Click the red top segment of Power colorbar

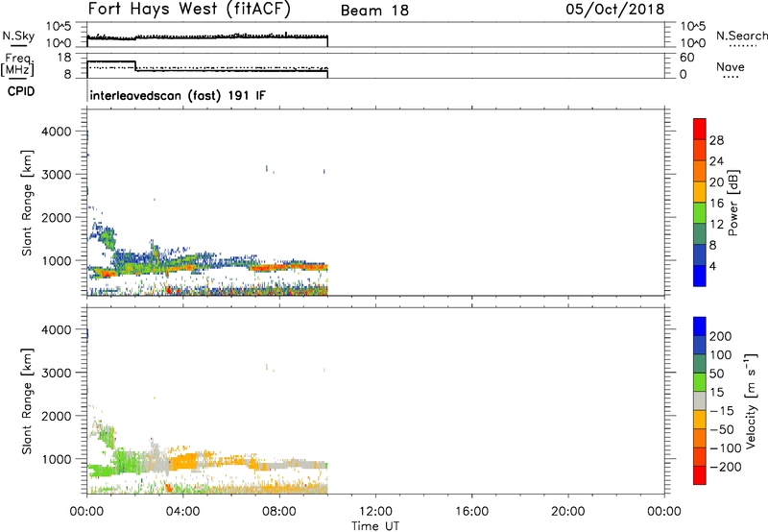700,129
